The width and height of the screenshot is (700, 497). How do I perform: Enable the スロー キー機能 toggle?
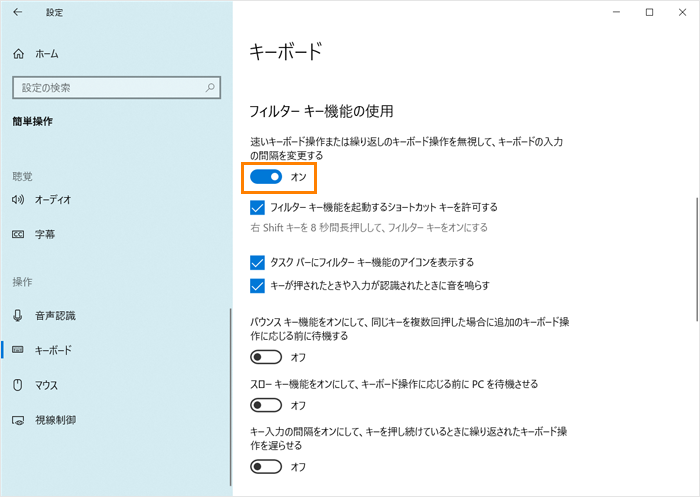pos(266,405)
